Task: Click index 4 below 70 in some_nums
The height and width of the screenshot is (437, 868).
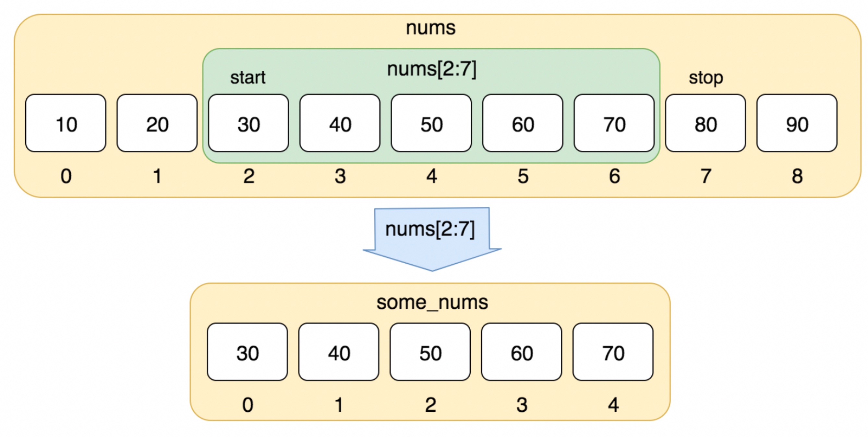Action: coord(613,405)
